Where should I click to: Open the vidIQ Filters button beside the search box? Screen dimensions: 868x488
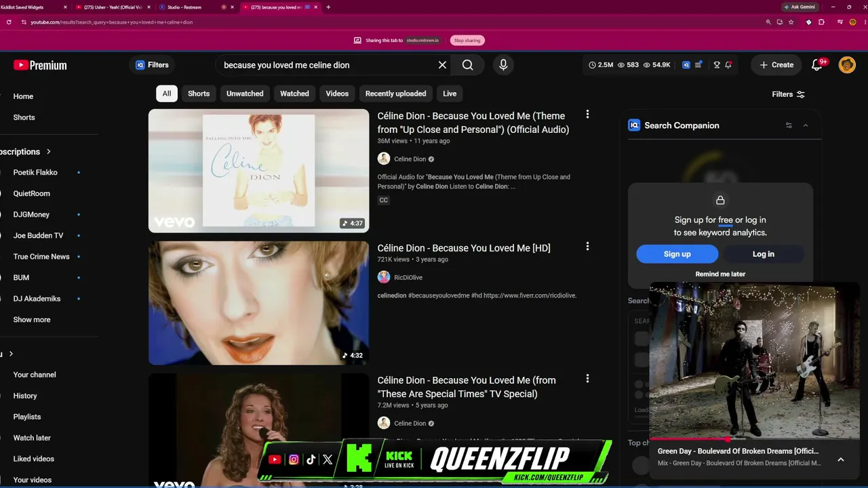[x=152, y=65]
